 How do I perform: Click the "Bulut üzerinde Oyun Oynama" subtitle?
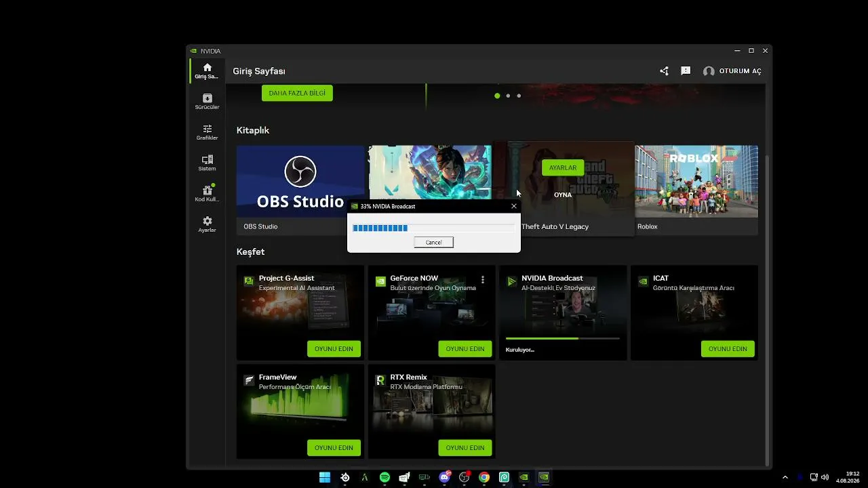pos(433,288)
